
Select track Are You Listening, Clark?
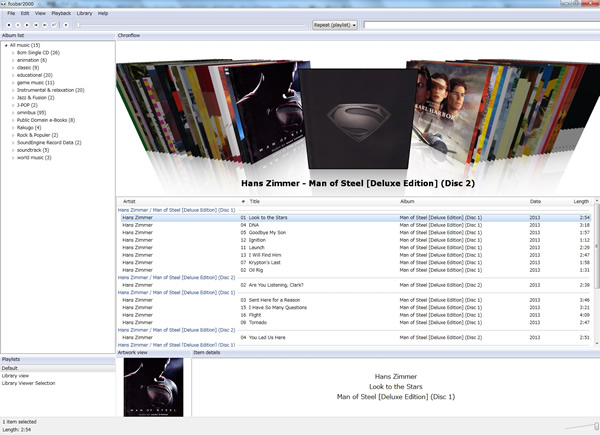(x=356, y=285)
